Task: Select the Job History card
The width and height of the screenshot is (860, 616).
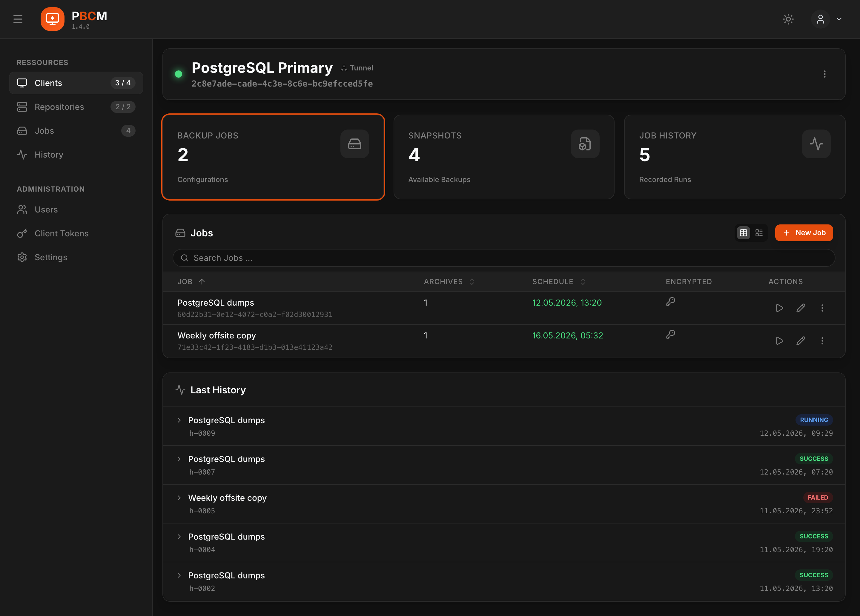Action: 735,157
